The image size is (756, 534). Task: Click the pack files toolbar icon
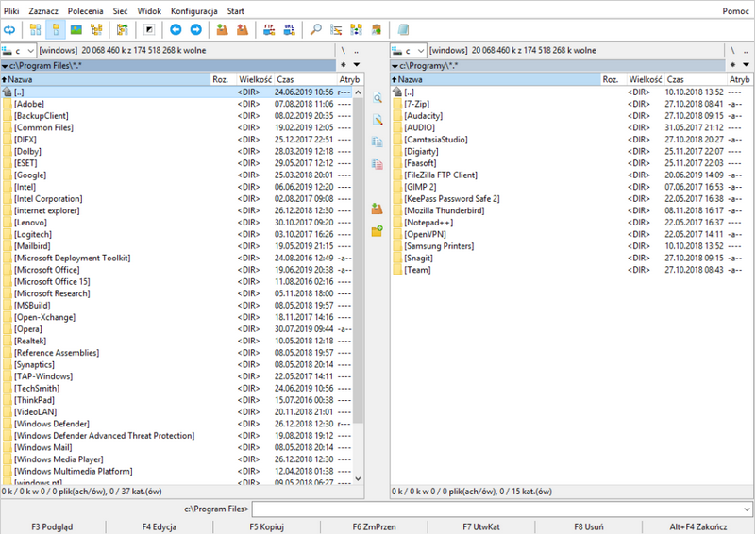222,30
